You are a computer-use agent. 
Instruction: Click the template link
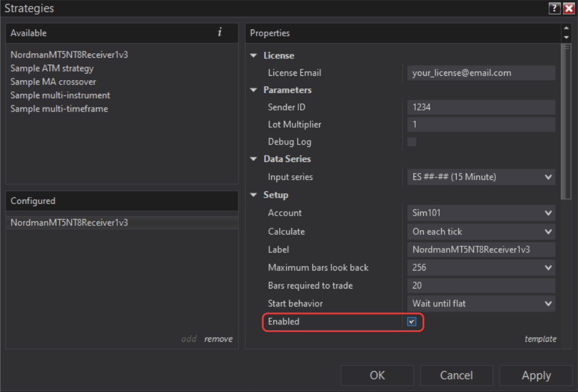(x=540, y=339)
